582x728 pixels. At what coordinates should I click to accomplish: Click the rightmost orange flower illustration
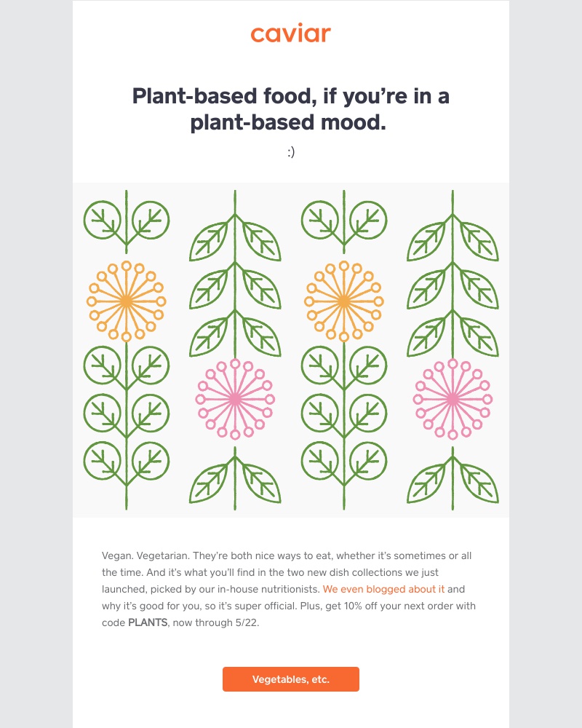tap(343, 301)
